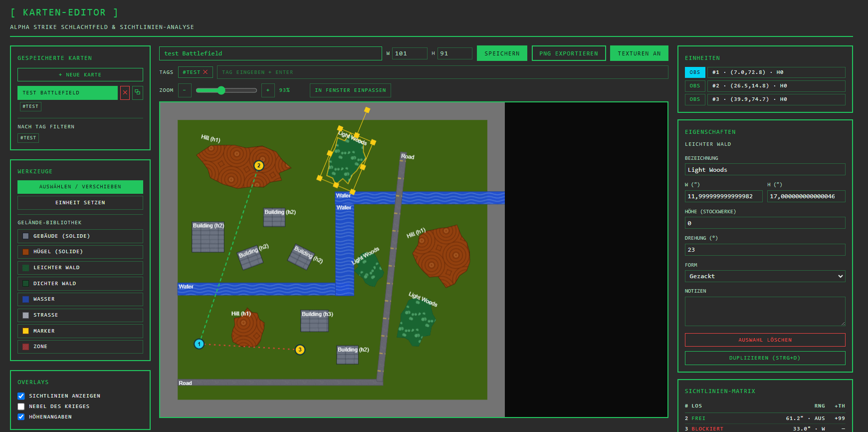Viewport: 868px width, 432px height.
Task: Create a new map with Neue Karte
Action: coord(80,75)
